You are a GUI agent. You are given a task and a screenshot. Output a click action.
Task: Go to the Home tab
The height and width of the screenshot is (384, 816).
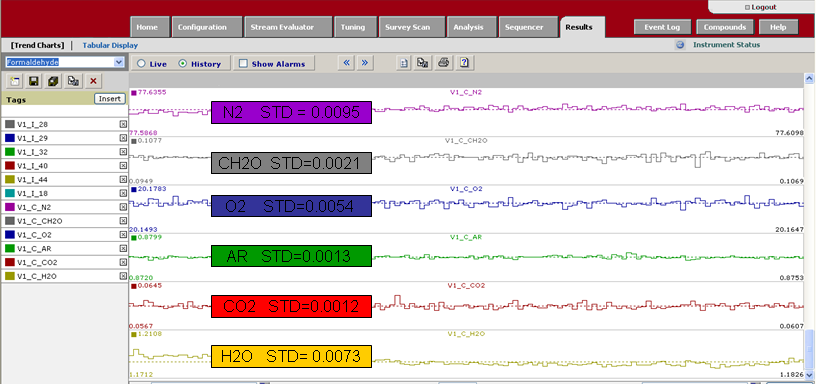(150, 27)
